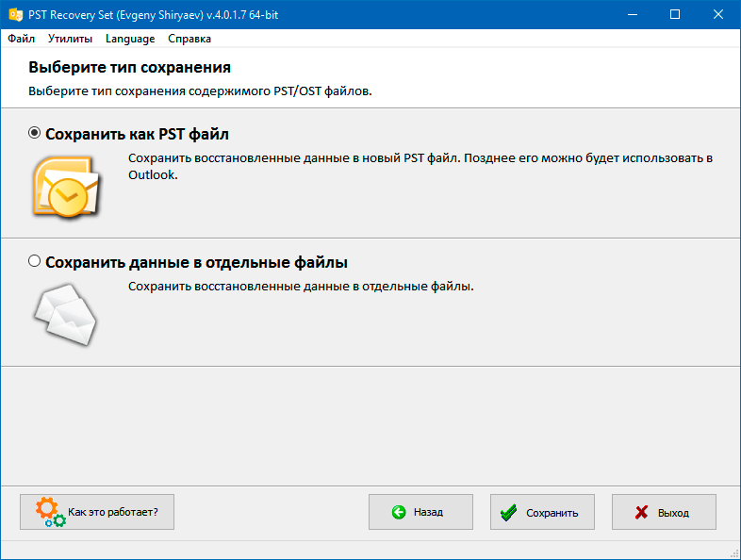
Task: Go back with the Назад button
Action: point(420,512)
